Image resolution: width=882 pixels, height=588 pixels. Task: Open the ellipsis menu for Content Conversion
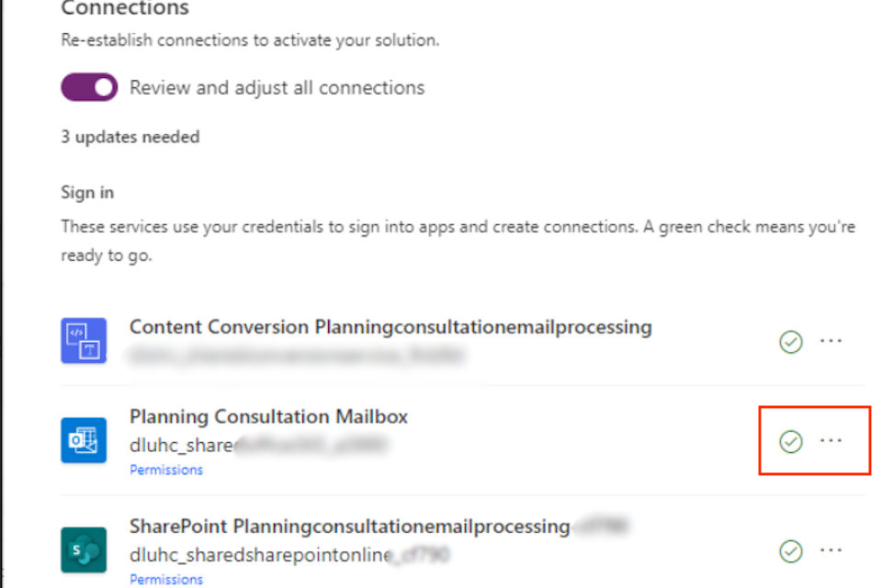[831, 341]
